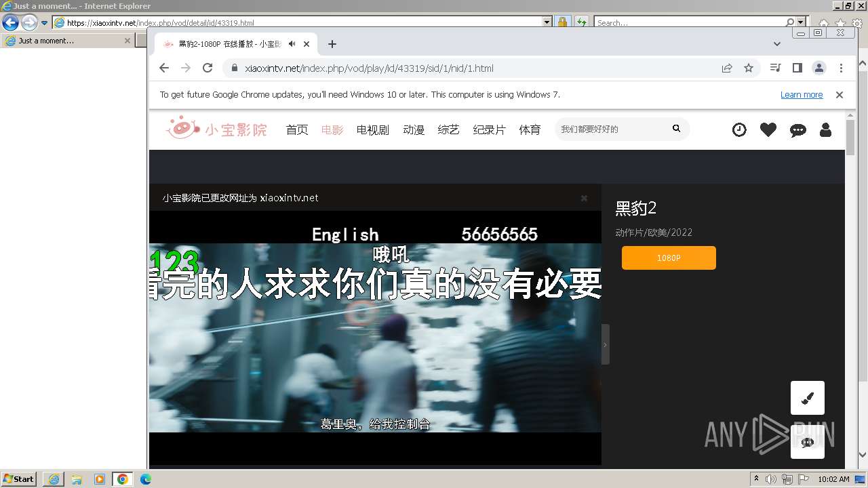The height and width of the screenshot is (488, 868).
Task: Open a new Chrome tab
Action: [332, 44]
